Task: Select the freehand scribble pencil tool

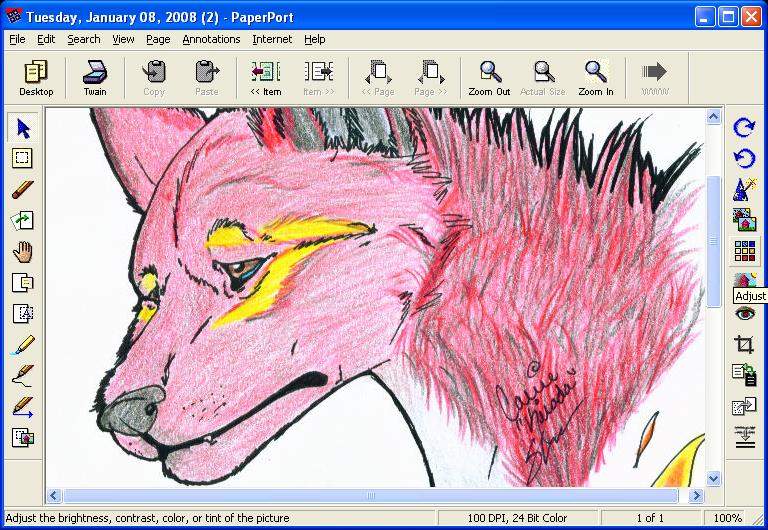Action: point(23,376)
